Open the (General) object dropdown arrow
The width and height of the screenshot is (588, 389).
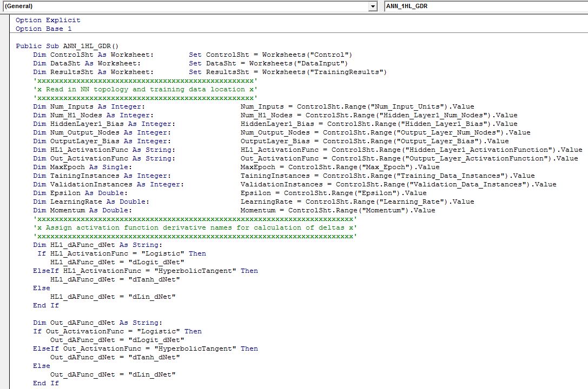[373, 6]
